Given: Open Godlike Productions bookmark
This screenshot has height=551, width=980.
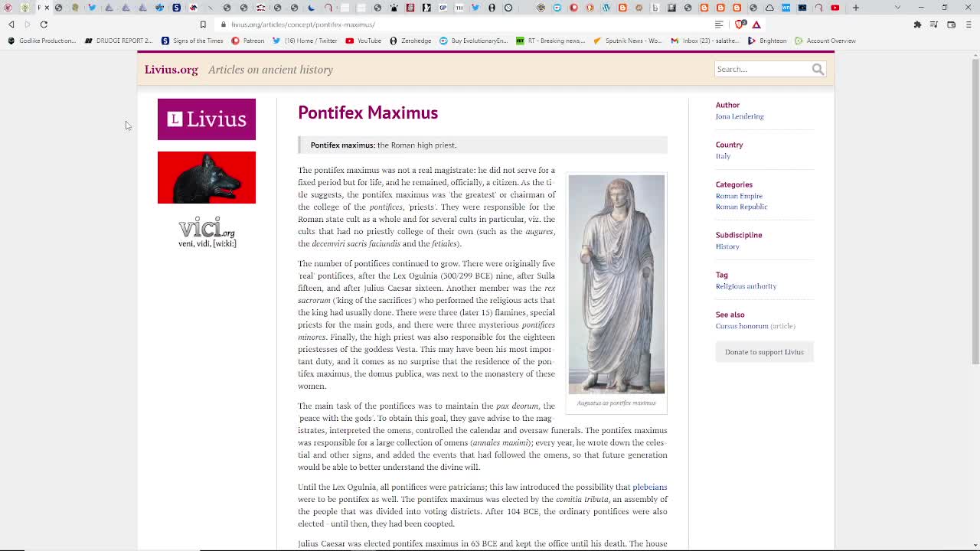Looking at the screenshot, I should (x=42, y=41).
